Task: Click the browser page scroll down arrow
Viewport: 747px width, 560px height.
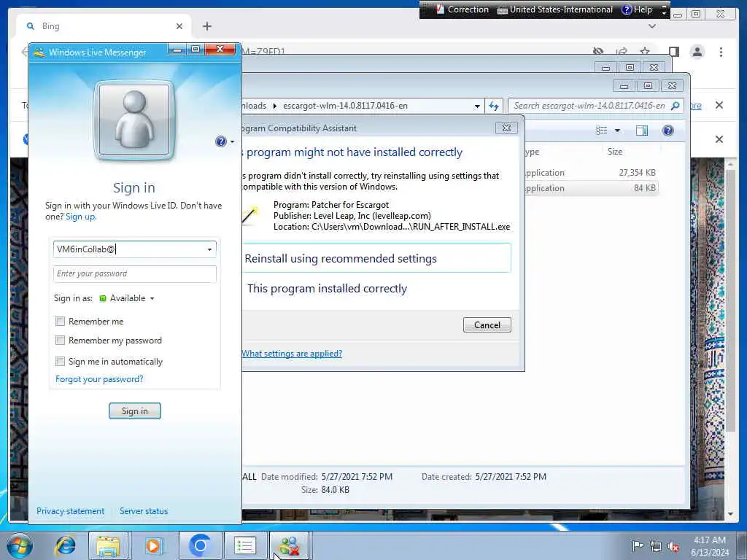Action: [730, 514]
